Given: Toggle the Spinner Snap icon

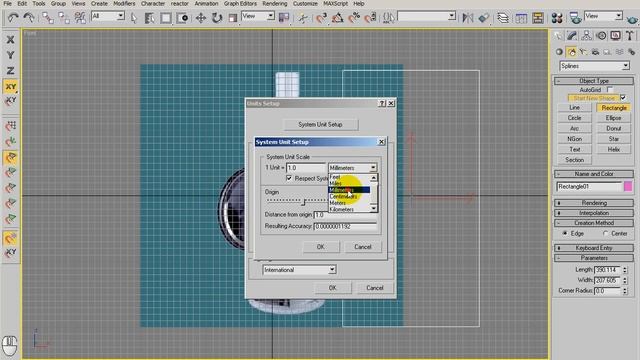Looking at the screenshot, I should point(371,18).
